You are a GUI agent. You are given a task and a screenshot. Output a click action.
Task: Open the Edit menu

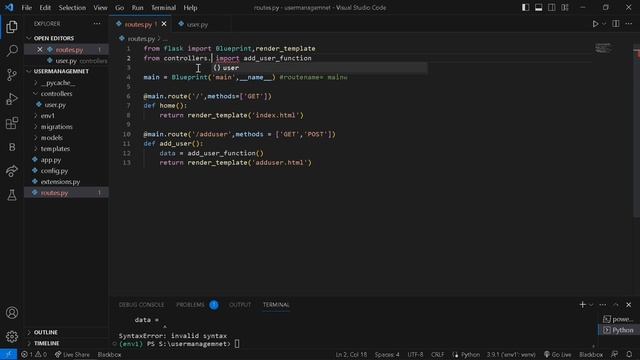45,8
